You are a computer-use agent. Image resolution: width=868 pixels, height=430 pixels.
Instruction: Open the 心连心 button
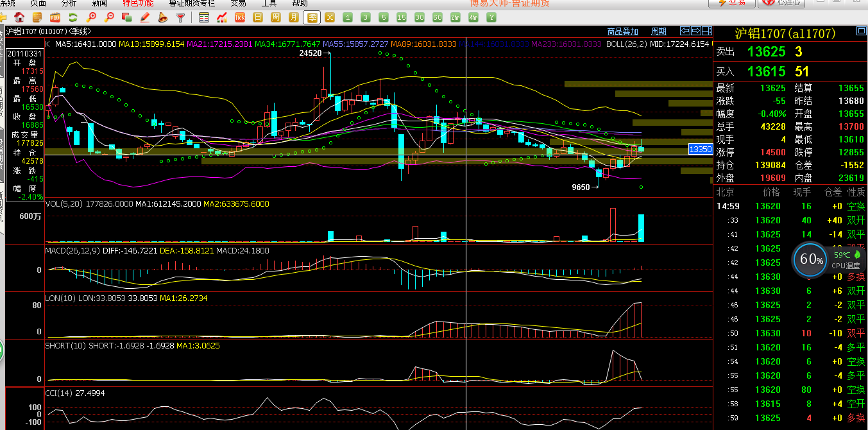coord(781,3)
